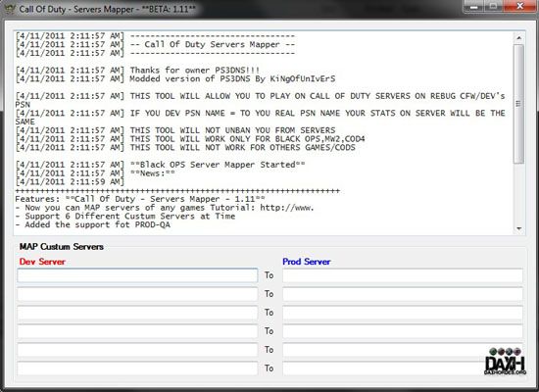Maximize the Servers Mapper window
539x392 pixels.
[494, 7]
